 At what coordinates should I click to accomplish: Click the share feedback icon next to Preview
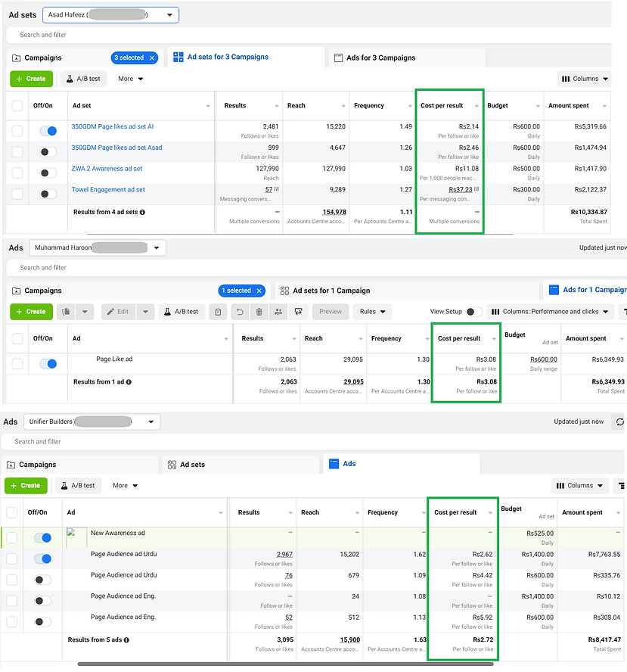[299, 312]
